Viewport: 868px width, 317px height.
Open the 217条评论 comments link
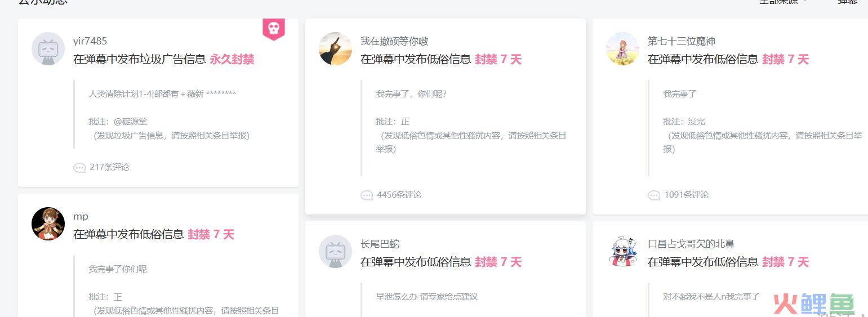click(x=109, y=167)
